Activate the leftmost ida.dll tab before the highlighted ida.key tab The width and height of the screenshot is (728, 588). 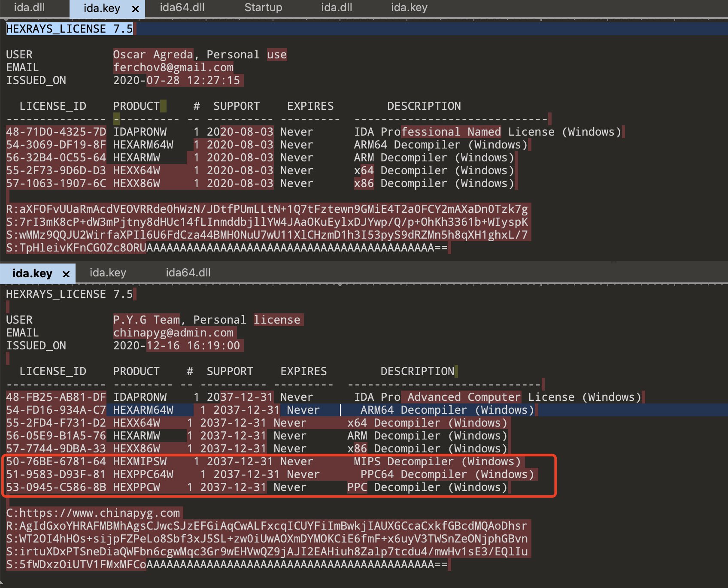(29, 8)
